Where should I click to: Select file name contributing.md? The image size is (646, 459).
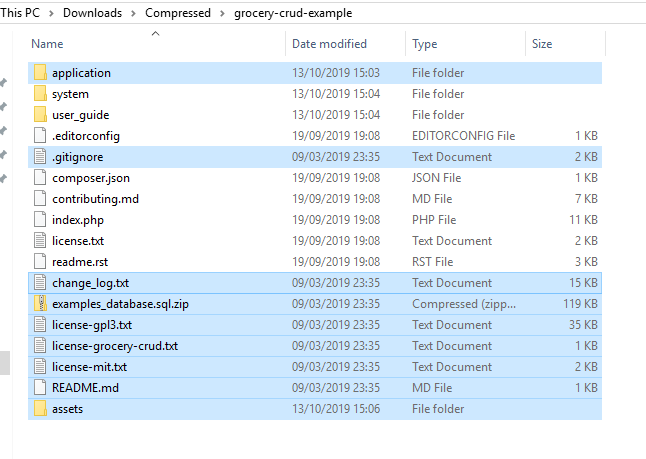95,199
